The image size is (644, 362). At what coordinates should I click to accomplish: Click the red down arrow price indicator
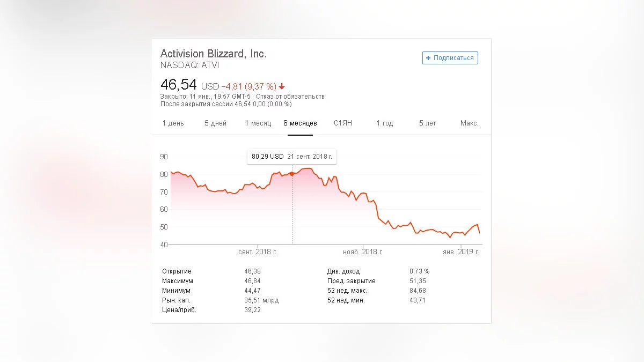point(282,86)
